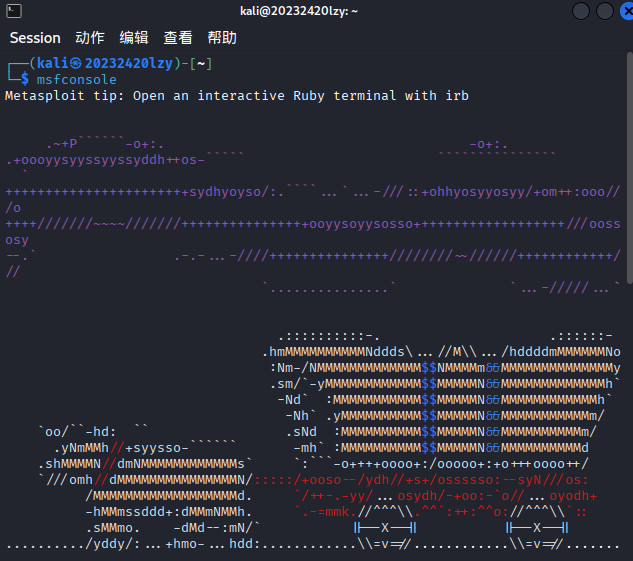The height and width of the screenshot is (561, 633).
Task: Open the 动作 menu
Action: [x=90, y=38]
